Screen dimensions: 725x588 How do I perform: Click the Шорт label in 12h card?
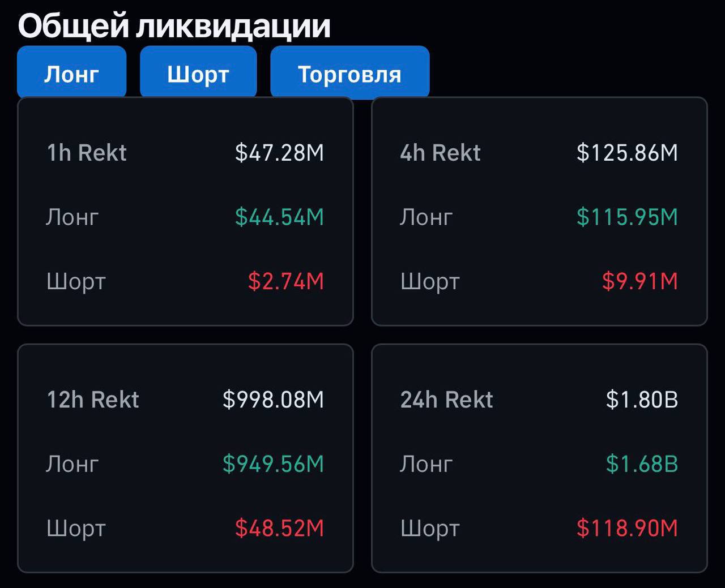click(75, 528)
